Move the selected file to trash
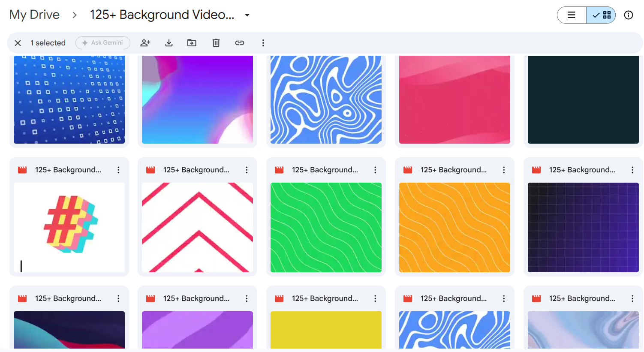The width and height of the screenshot is (644, 352). [x=216, y=43]
